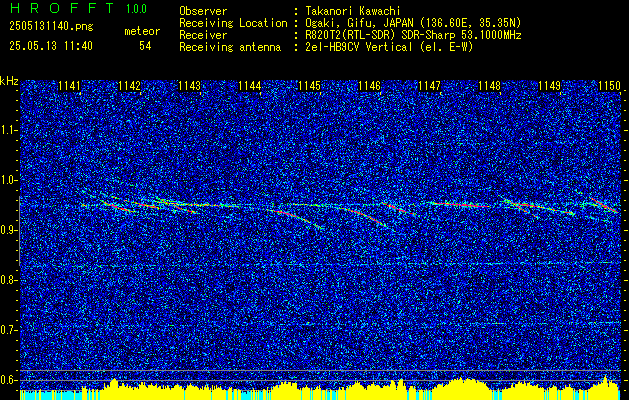Click the 1144 time marker
The image size is (629, 400).
point(249,86)
